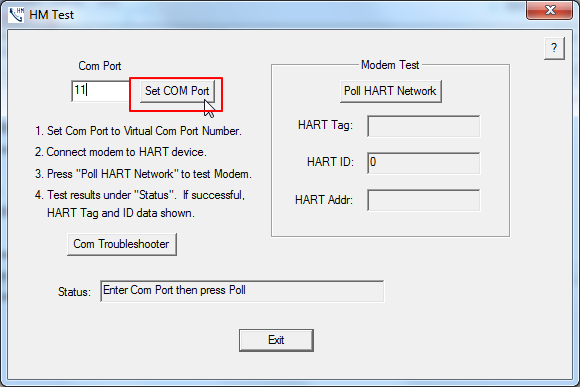Image resolution: width=580 pixels, height=387 pixels.
Task: Select the HART Tag text field
Action: point(424,126)
